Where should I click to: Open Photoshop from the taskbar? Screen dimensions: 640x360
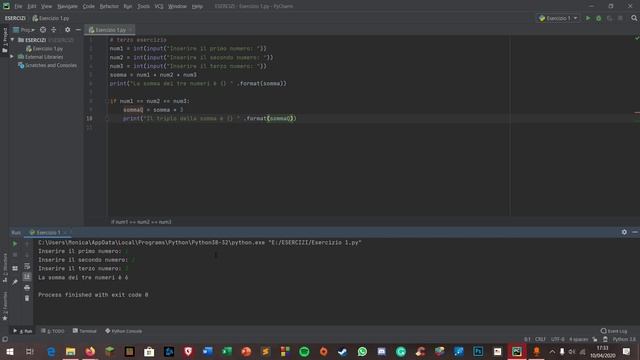coord(478,351)
